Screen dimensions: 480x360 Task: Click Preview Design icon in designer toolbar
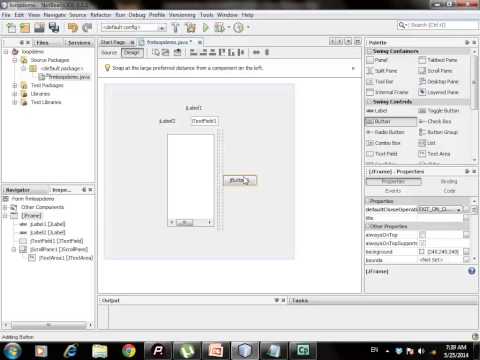[178, 52]
